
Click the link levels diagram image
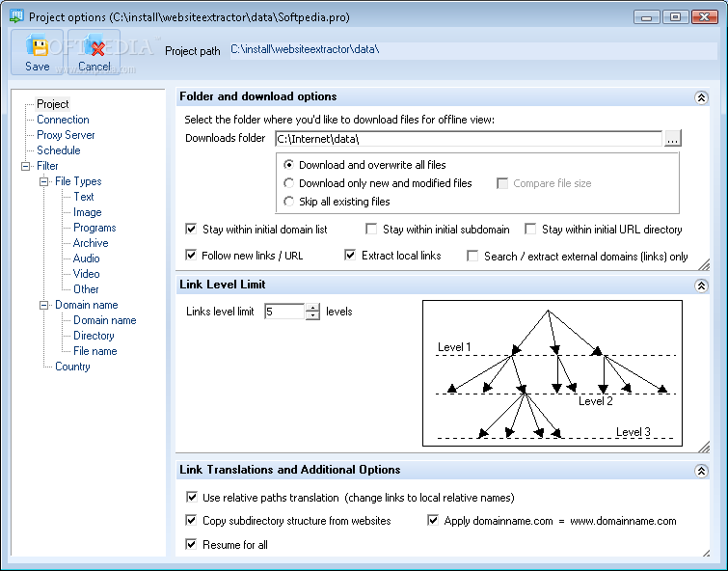pyautogui.click(x=553, y=373)
